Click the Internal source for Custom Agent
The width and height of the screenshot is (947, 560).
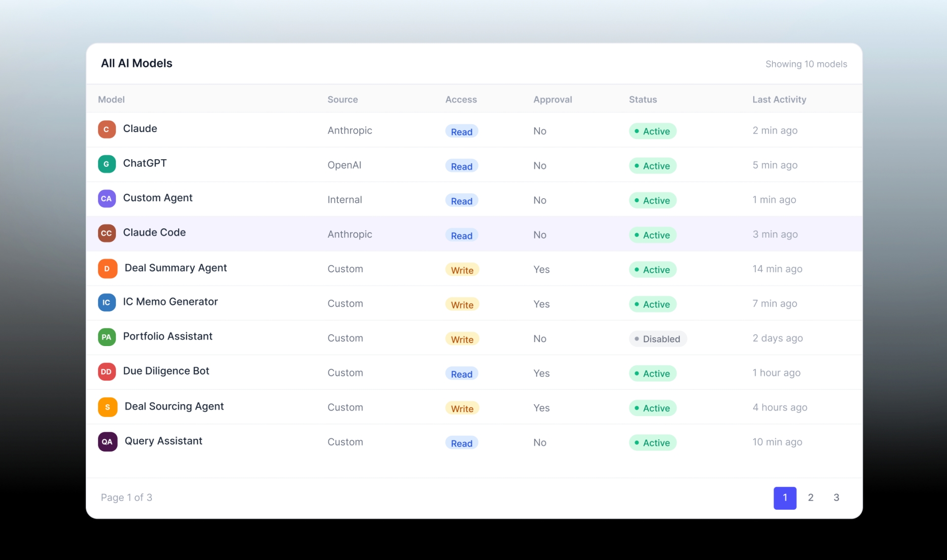pyautogui.click(x=345, y=200)
